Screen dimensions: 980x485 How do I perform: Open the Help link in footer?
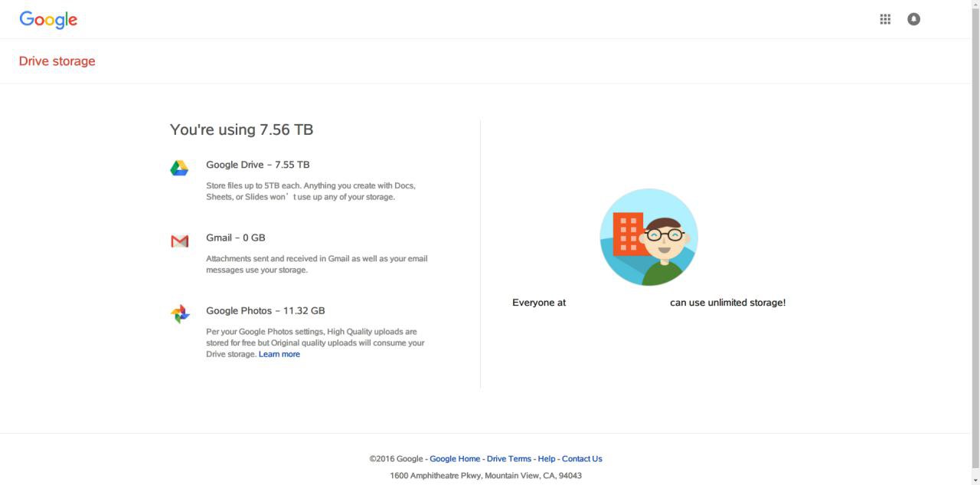point(547,459)
